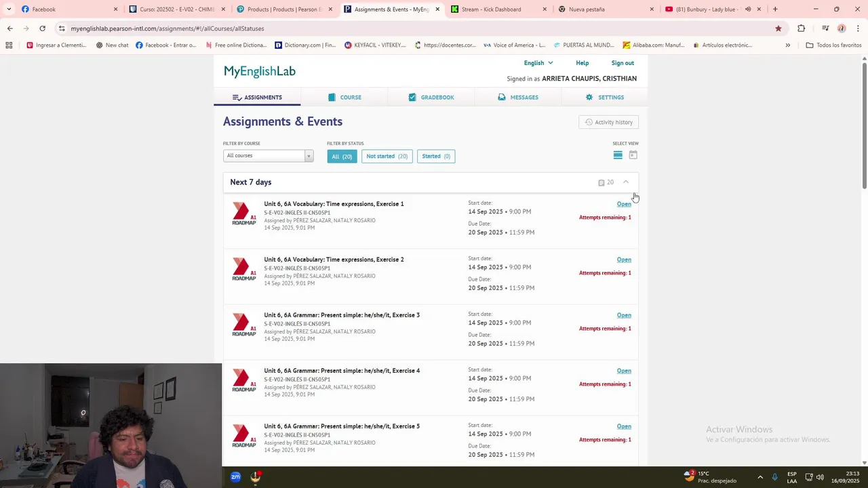Show hidden system tray icons
Viewport: 868px width, 488px height.
[760, 477]
